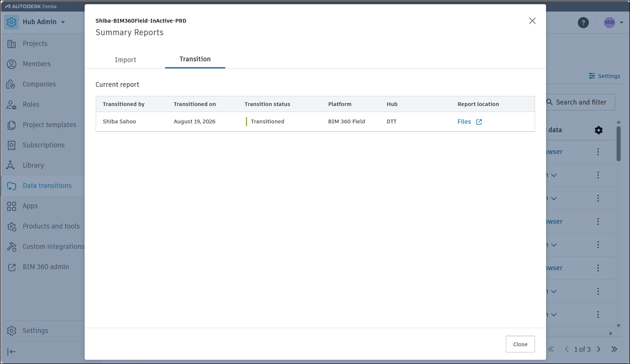Image resolution: width=630 pixels, height=364 pixels.
Task: Open the MW user avatar menu
Action: pos(613,22)
